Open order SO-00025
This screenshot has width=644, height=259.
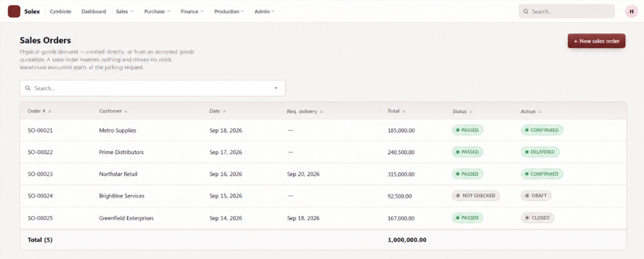(x=40, y=218)
